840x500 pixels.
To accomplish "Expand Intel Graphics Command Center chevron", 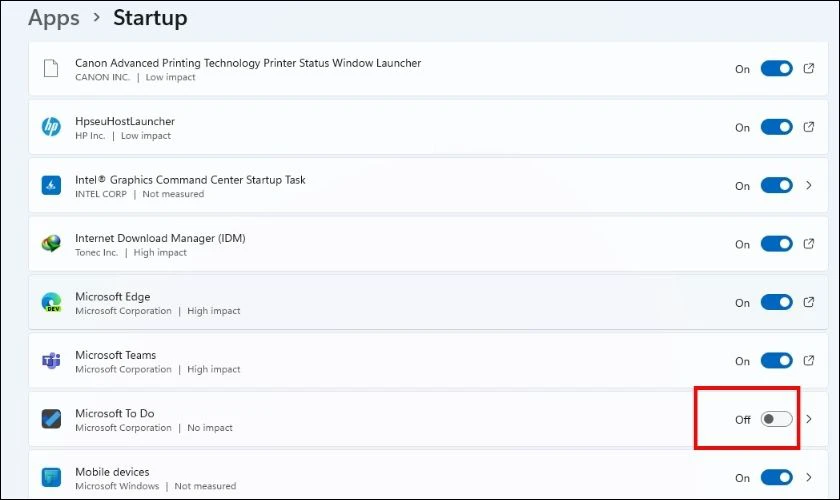I will pyautogui.click(x=808, y=185).
